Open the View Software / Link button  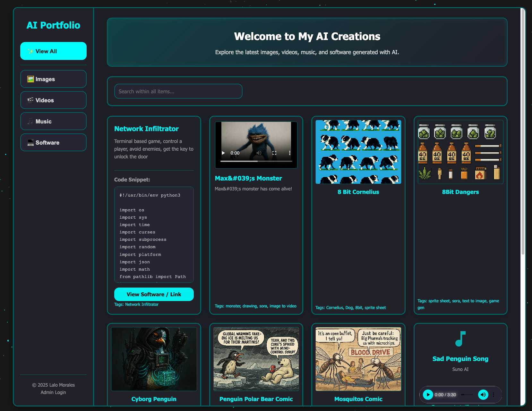(154, 294)
